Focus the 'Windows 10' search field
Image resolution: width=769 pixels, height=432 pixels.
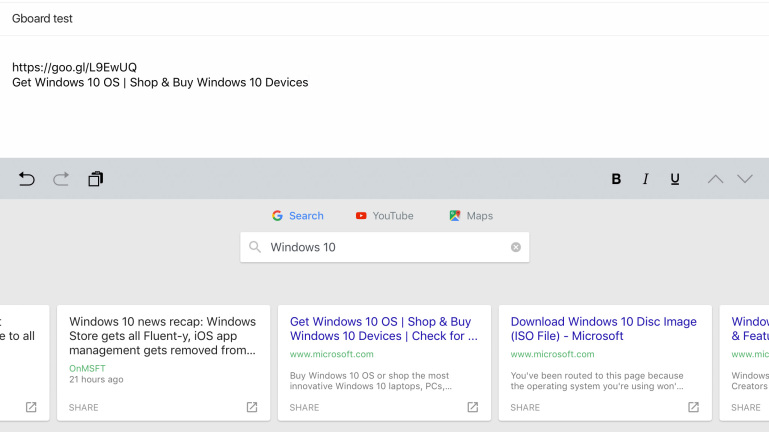(384, 247)
